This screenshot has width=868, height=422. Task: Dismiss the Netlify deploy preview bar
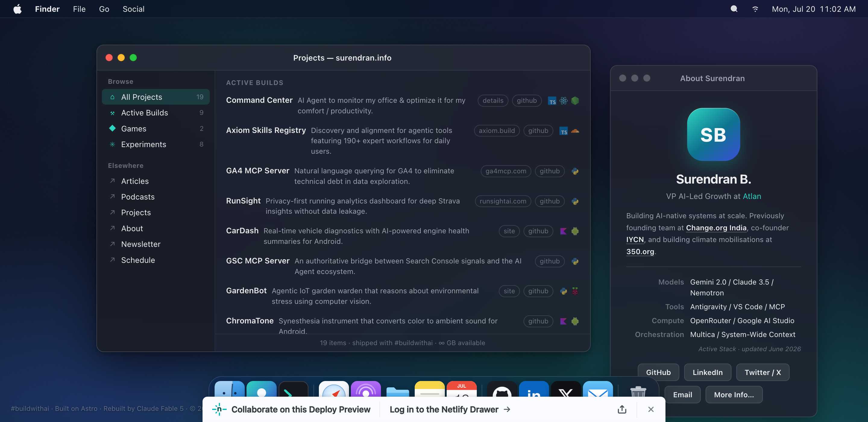(x=651, y=409)
